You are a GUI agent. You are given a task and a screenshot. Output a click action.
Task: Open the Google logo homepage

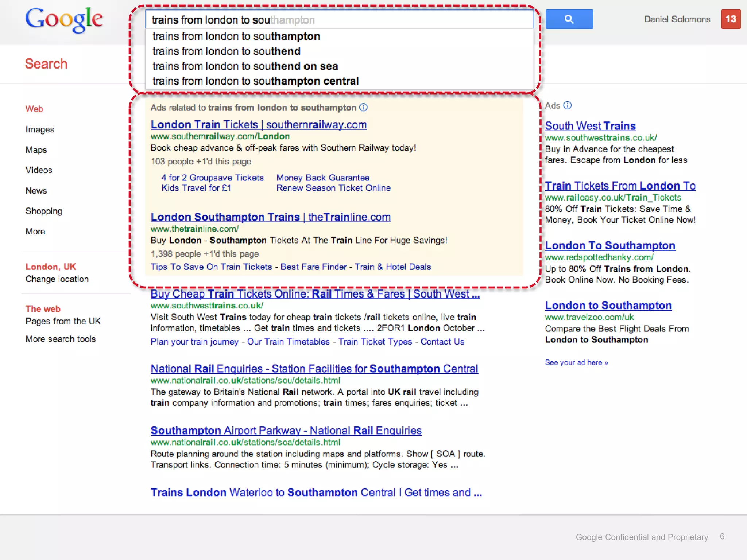64,20
